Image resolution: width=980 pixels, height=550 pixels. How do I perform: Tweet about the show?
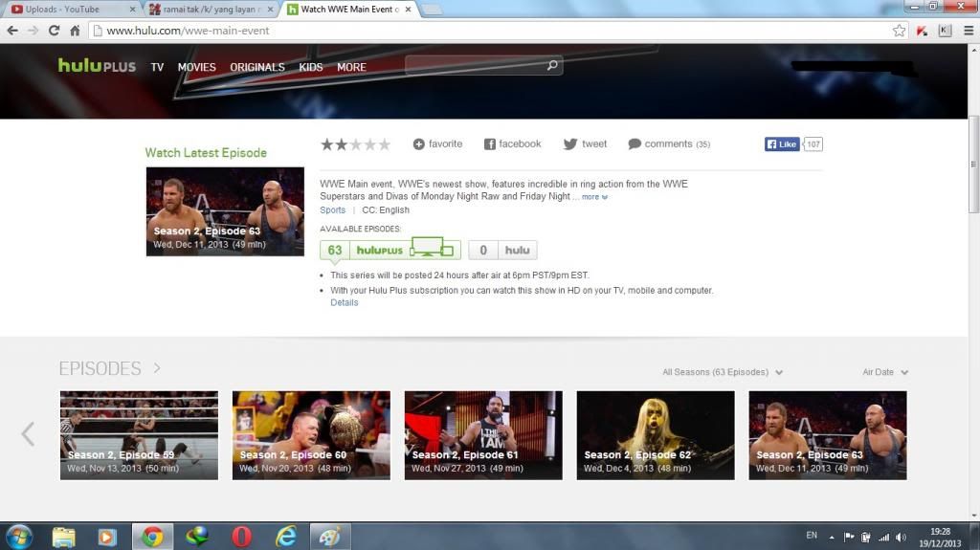pos(585,144)
